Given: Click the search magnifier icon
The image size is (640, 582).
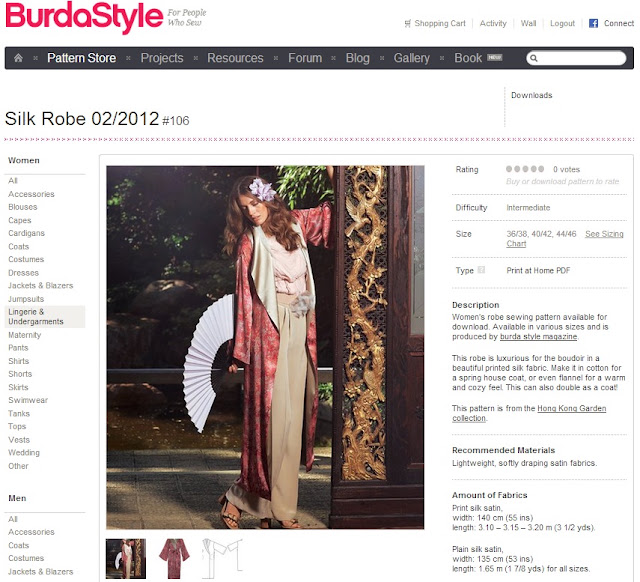Looking at the screenshot, I should (x=534, y=58).
